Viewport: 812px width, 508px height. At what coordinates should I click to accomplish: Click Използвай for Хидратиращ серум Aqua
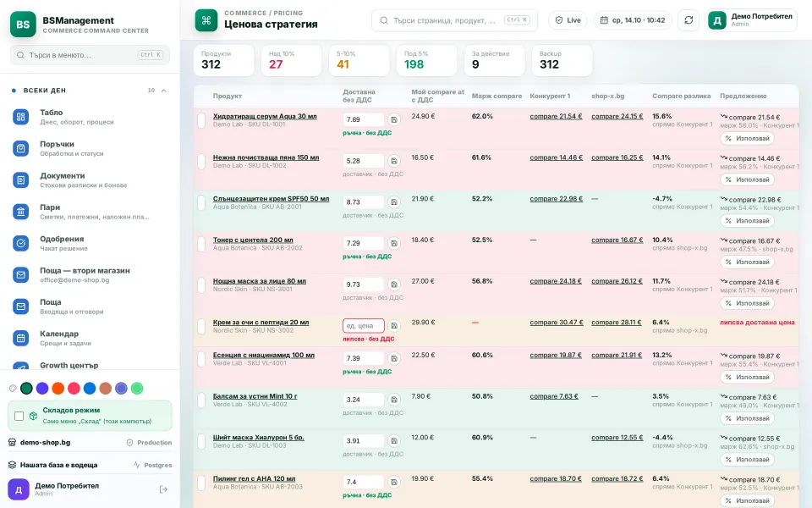click(747, 138)
